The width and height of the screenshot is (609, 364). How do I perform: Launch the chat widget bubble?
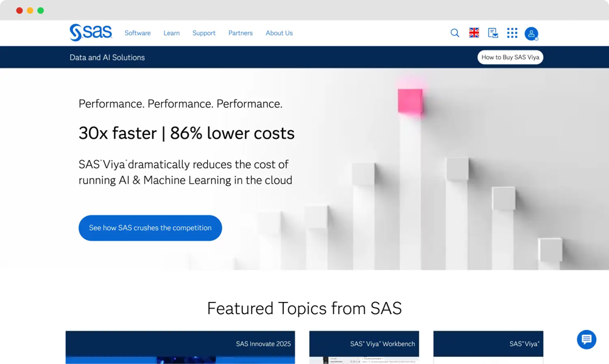point(586,339)
